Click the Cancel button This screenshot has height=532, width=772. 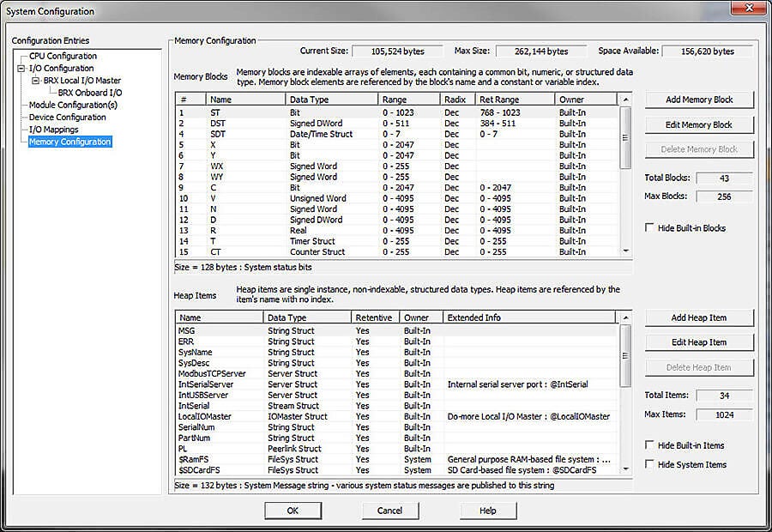pyautogui.click(x=390, y=511)
